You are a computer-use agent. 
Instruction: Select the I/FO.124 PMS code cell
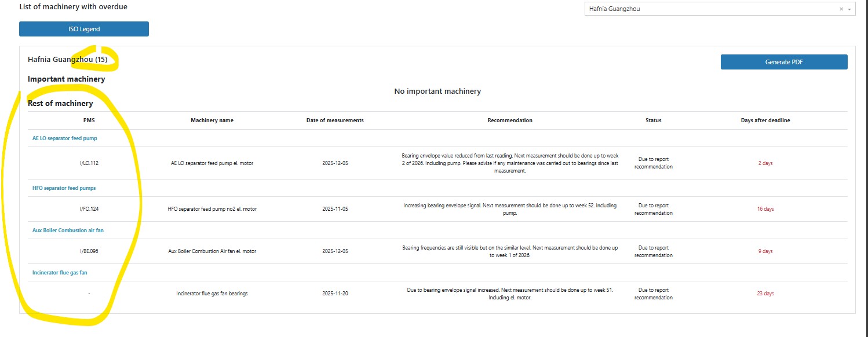click(x=89, y=209)
